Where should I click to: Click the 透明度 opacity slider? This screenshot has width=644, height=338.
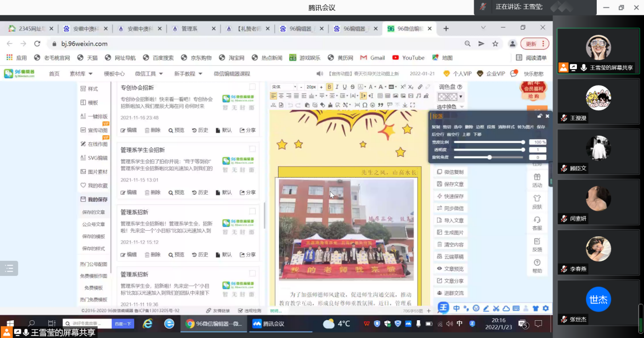coord(488,150)
